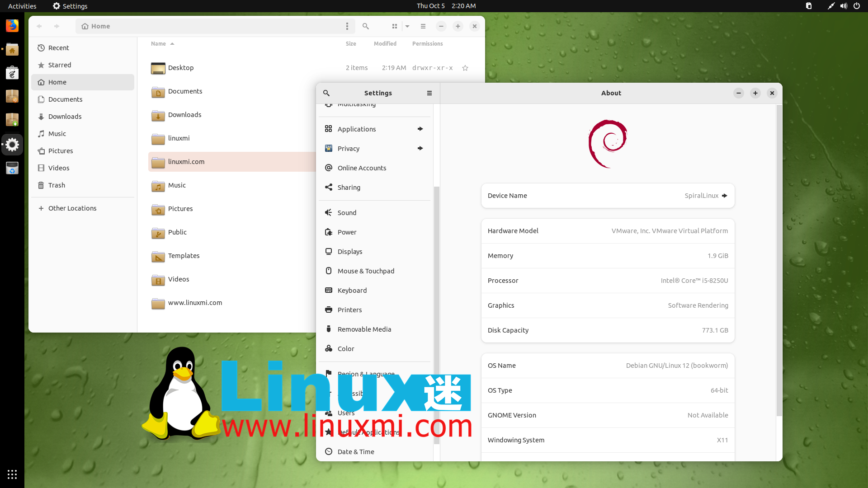Screen dimensions: 868x488
Task: Open the clock and calendar in top bar
Action: pos(446,6)
